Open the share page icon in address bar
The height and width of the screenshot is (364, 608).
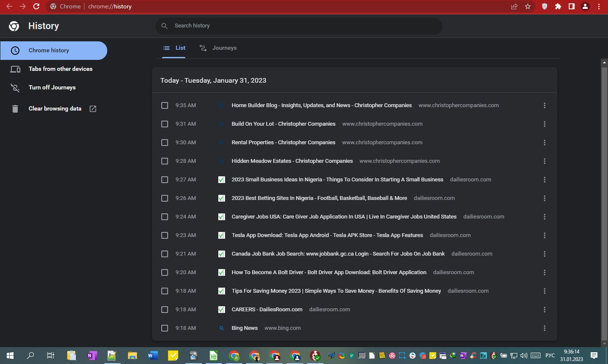click(514, 6)
